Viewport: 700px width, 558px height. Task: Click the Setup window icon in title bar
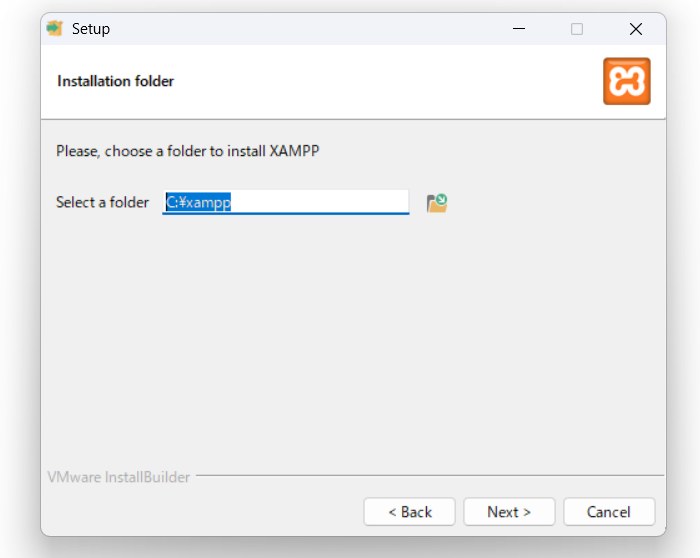(55, 29)
